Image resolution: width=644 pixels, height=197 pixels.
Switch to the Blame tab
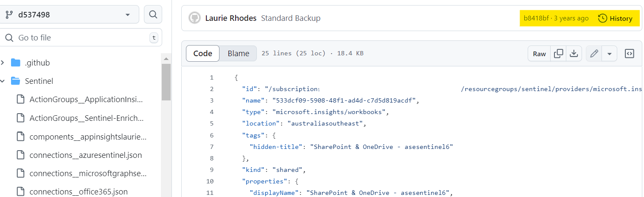[238, 54]
